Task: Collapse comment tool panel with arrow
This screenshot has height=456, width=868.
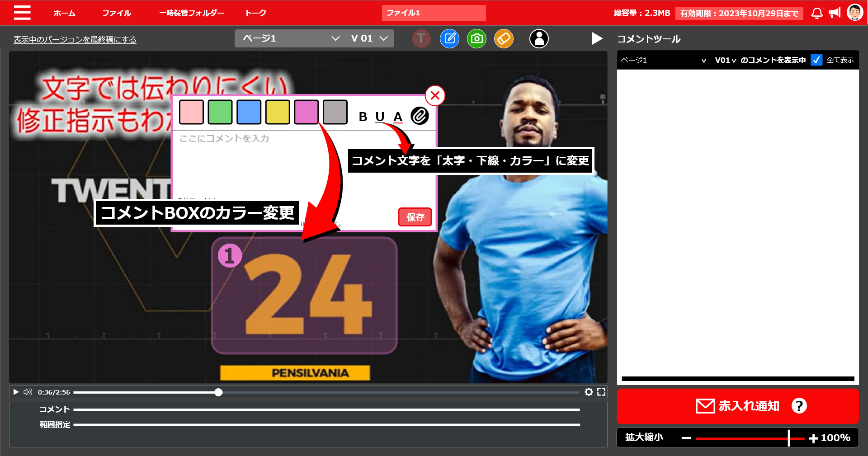Action: 597,39
